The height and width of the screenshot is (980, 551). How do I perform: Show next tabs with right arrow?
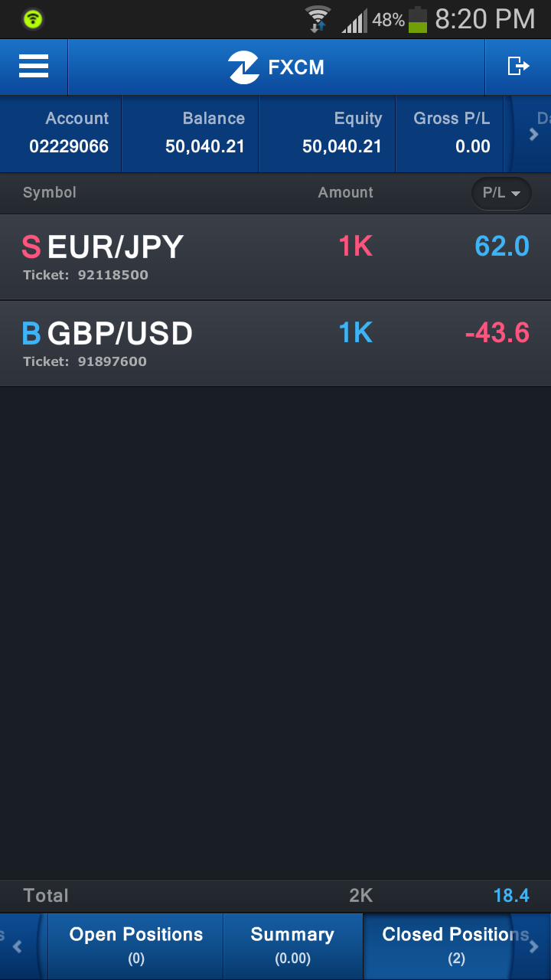(x=534, y=946)
